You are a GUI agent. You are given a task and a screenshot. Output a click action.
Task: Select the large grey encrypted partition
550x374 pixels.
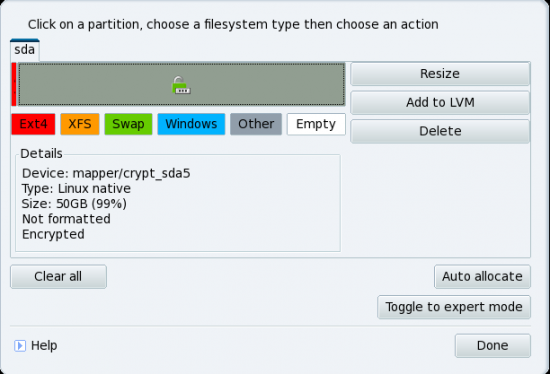(x=181, y=84)
